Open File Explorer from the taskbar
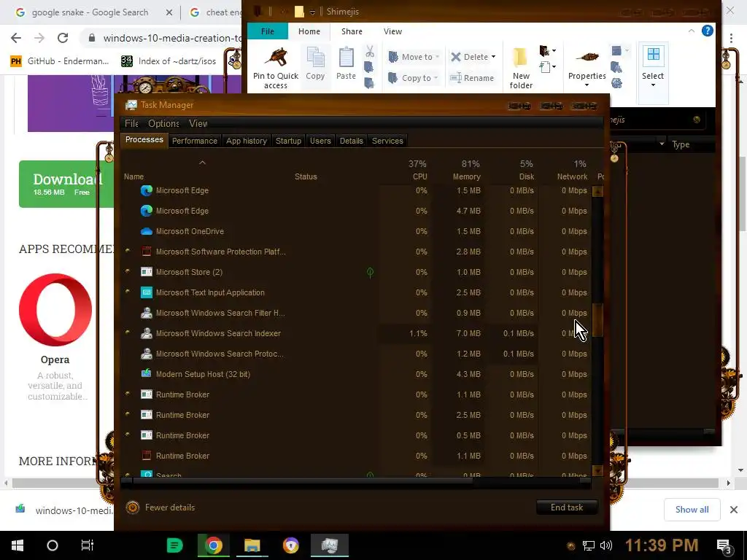 coord(252,545)
